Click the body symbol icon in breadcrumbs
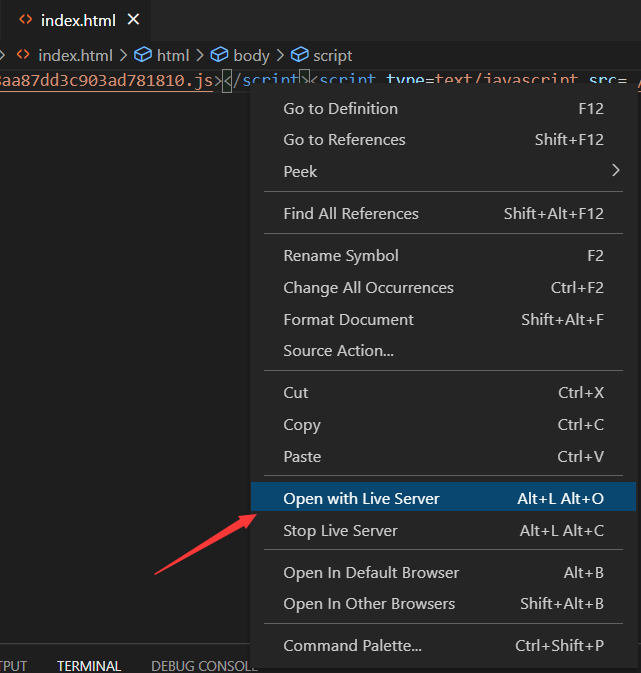The image size is (641, 673). click(219, 55)
